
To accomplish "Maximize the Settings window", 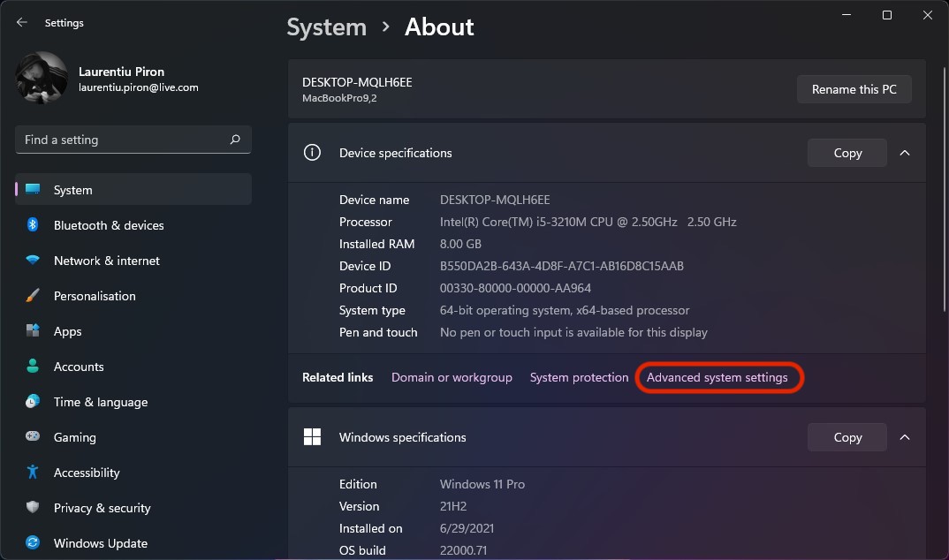I will [x=887, y=15].
